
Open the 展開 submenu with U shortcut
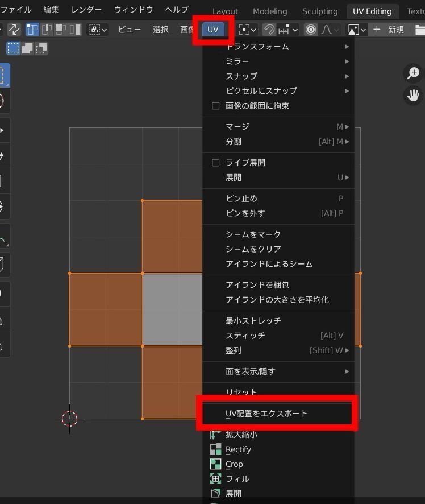278,177
